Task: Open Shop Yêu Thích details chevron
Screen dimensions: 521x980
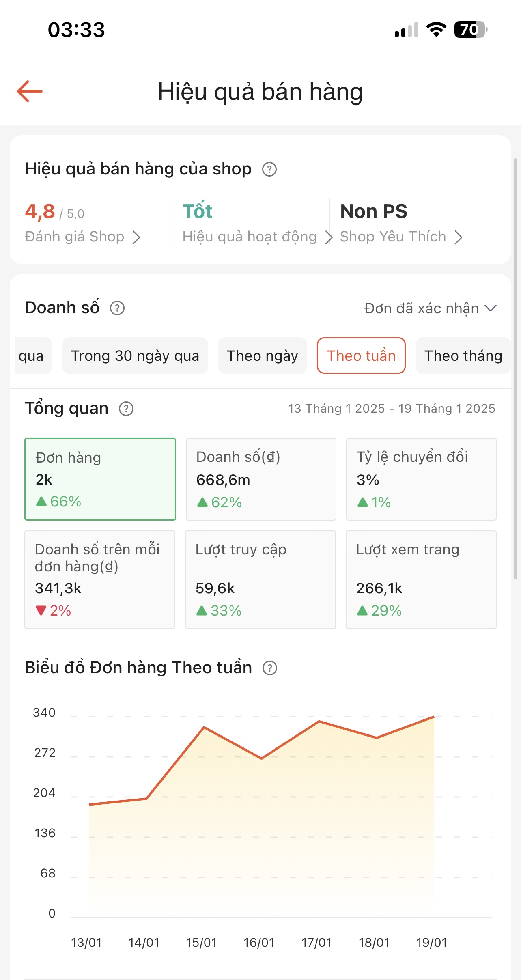Action: point(459,237)
